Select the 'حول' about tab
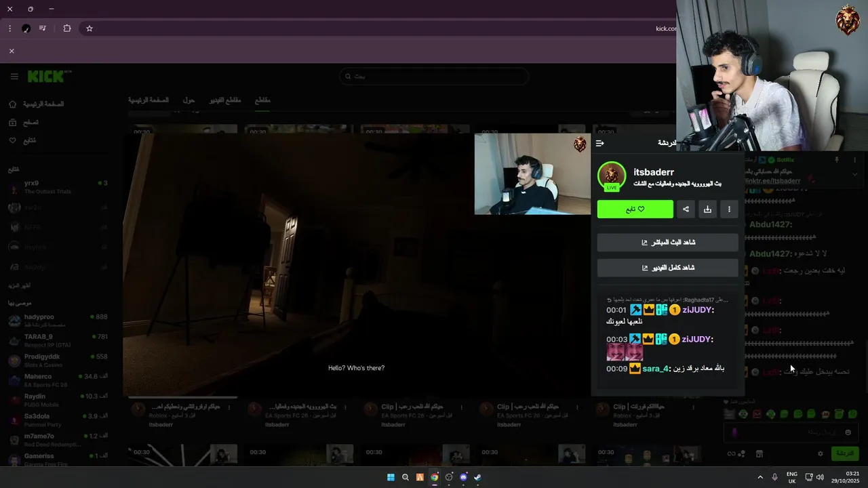This screenshot has width=868, height=488. point(189,100)
